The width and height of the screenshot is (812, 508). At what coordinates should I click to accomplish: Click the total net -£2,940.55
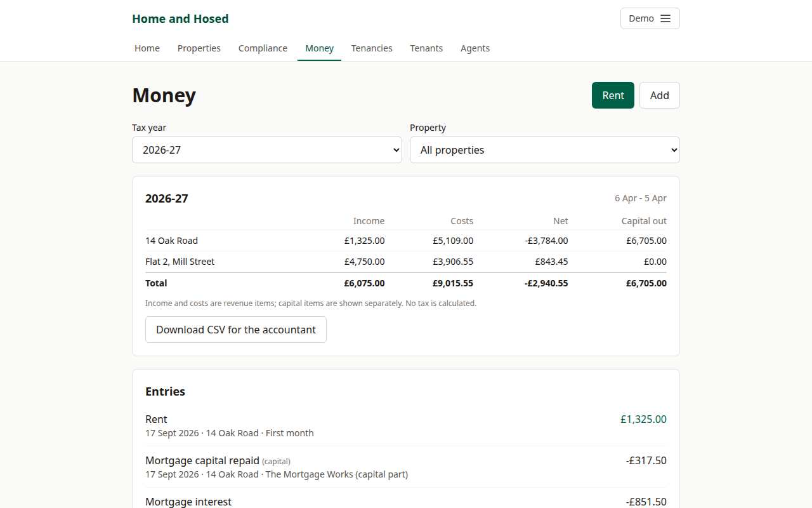tap(546, 283)
